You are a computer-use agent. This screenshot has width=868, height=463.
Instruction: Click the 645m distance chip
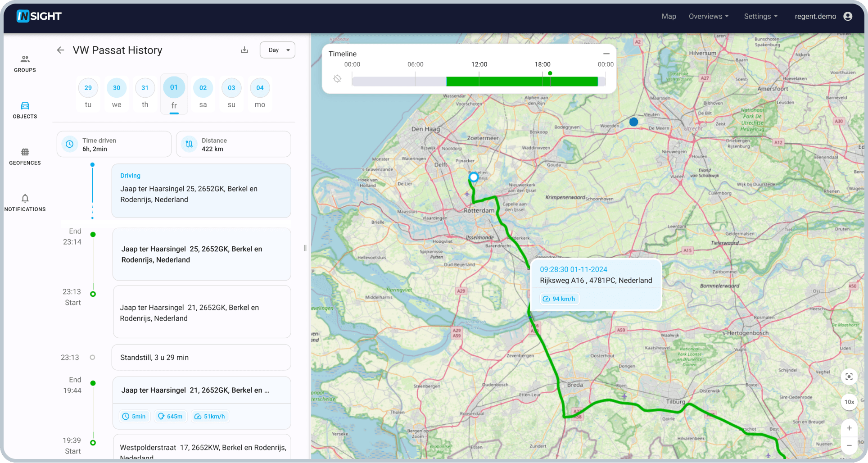point(170,417)
